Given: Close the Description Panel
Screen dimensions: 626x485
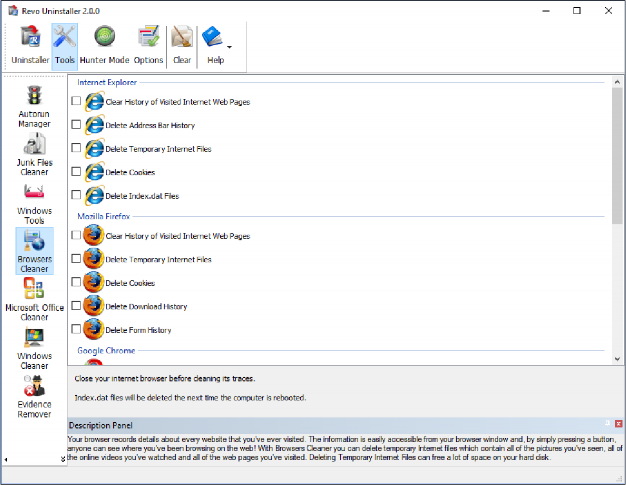Looking at the screenshot, I should (x=618, y=424).
